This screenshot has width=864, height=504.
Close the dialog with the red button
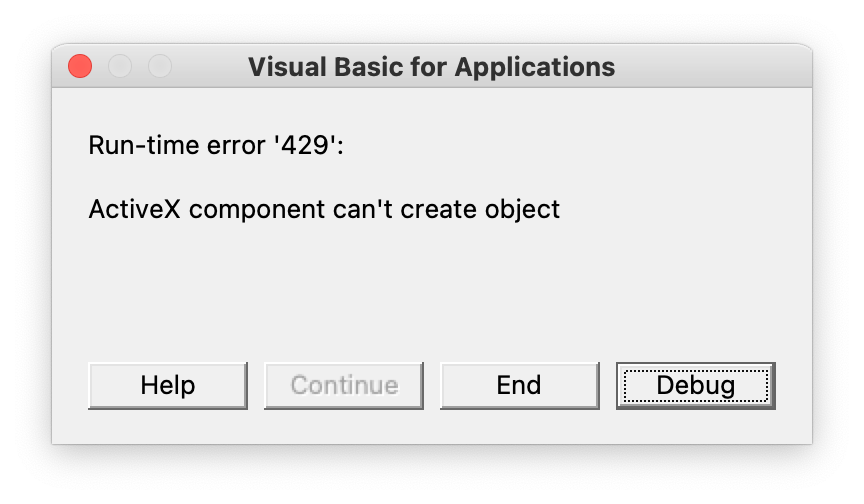tap(80, 67)
